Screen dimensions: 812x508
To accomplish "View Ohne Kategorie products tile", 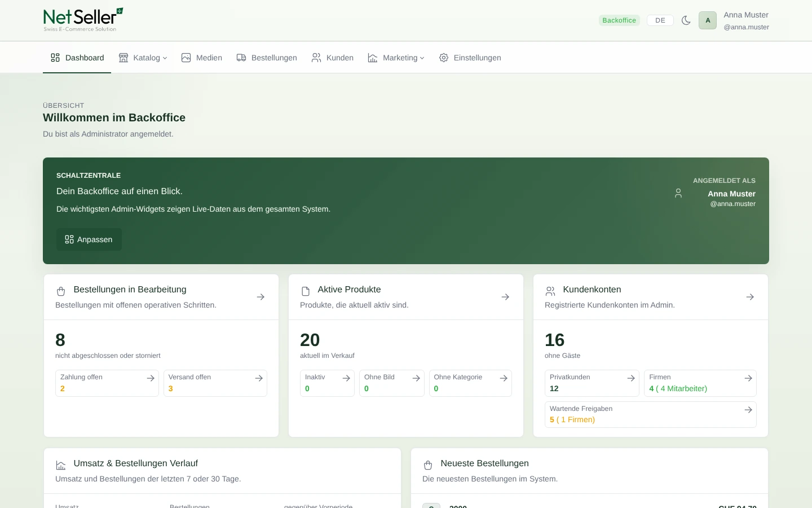I will (470, 383).
